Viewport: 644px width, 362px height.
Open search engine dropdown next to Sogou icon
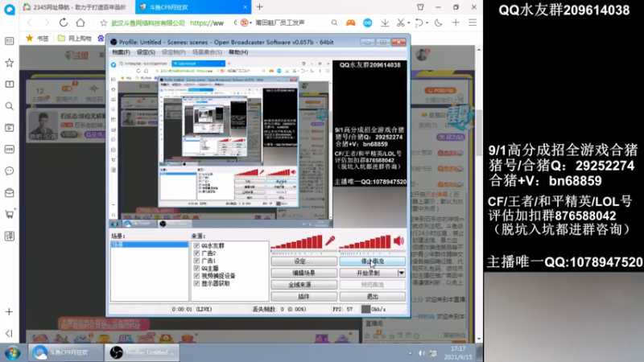[x=250, y=23]
